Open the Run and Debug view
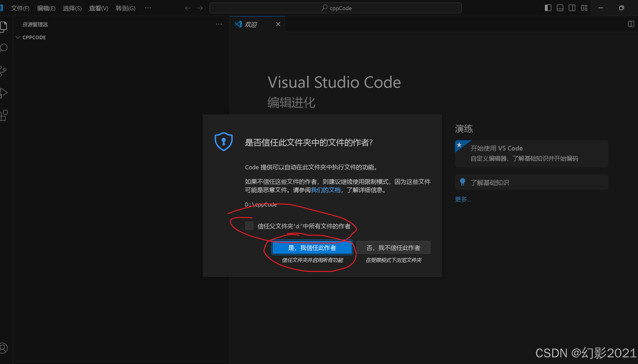 (3, 93)
